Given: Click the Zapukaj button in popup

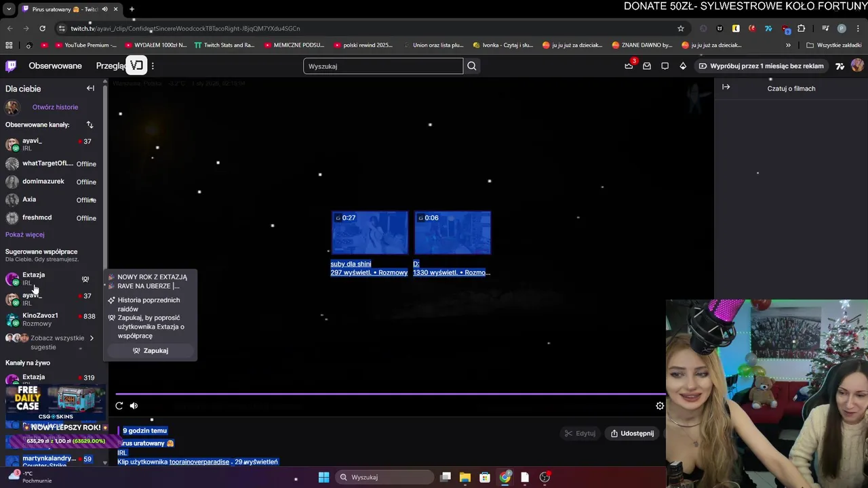Looking at the screenshot, I should point(151,350).
